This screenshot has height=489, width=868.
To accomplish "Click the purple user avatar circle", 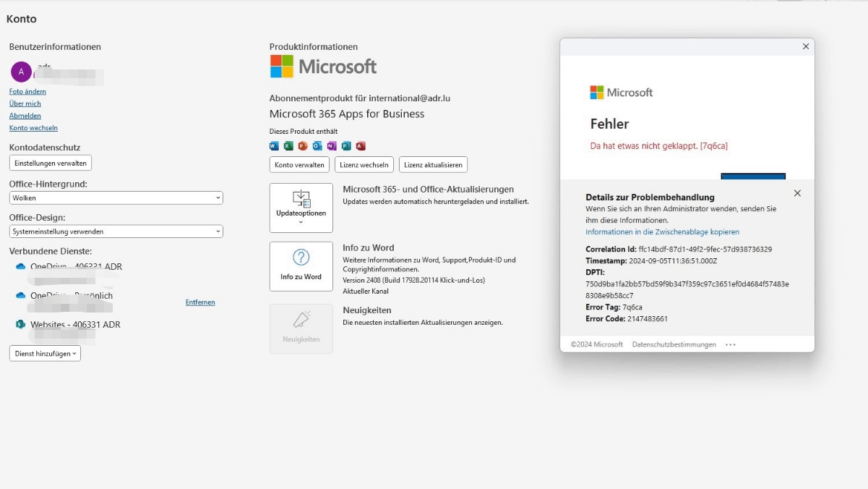I will coord(21,72).
